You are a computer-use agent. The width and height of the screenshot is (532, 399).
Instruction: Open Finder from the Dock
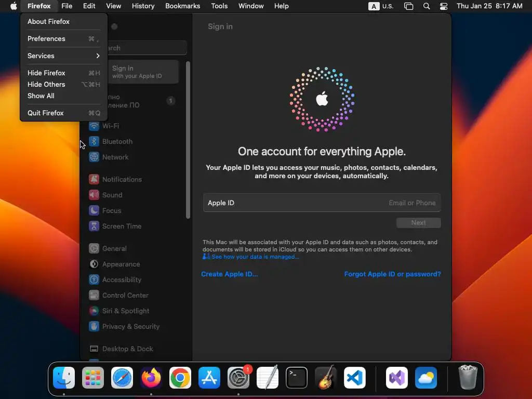(64, 378)
